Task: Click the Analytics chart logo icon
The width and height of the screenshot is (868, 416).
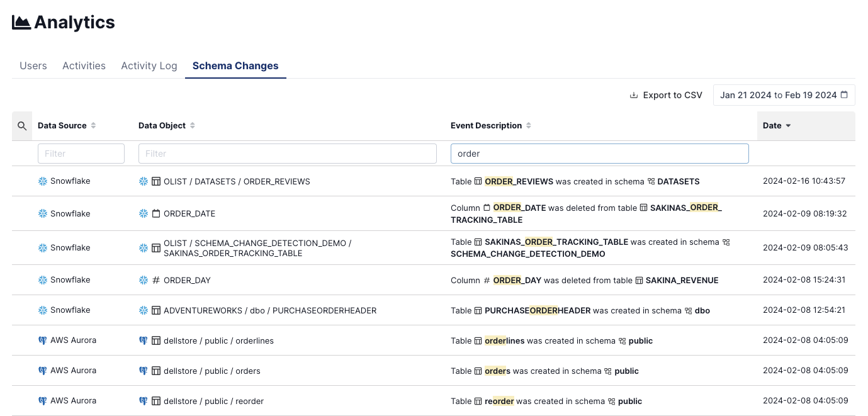Action: (21, 23)
